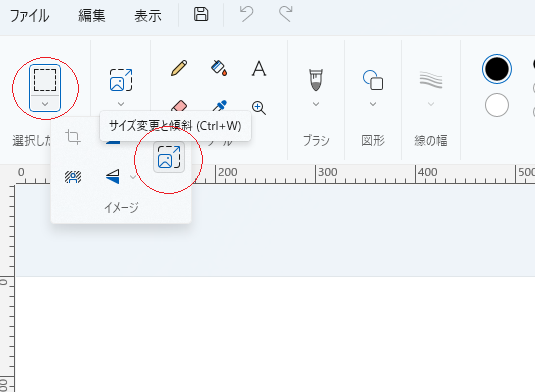Viewport: 535px width, 392px height.
Task: Select the white secondary color circle
Action: click(x=497, y=105)
